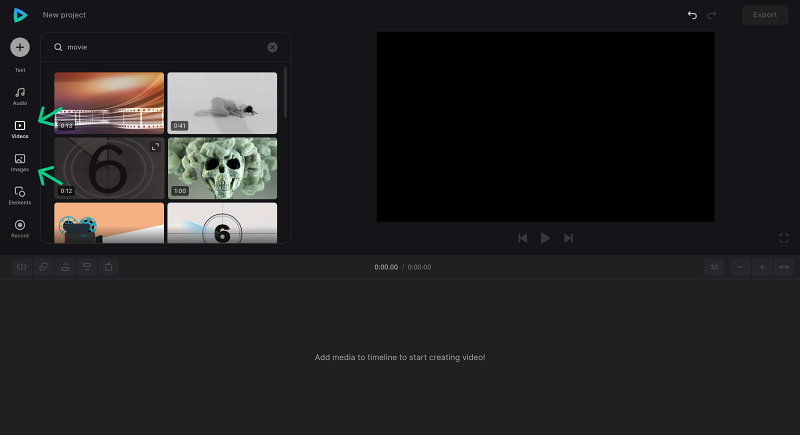Enter fullscreen preview mode

pos(784,238)
